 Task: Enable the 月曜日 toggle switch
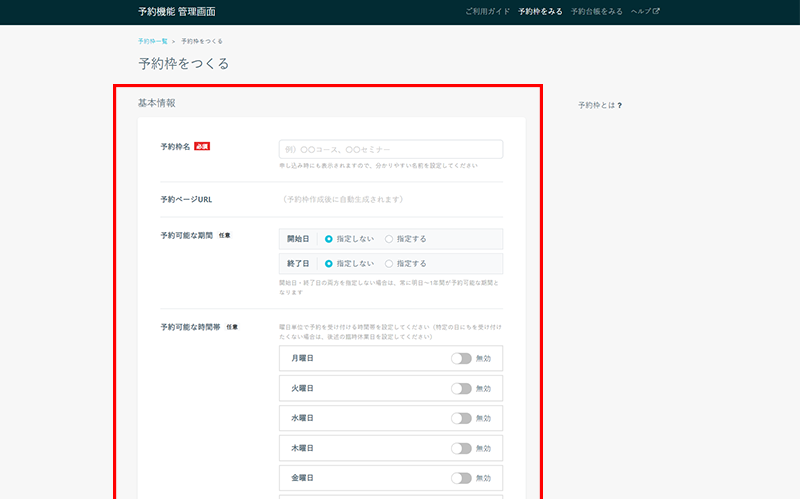(x=461, y=358)
